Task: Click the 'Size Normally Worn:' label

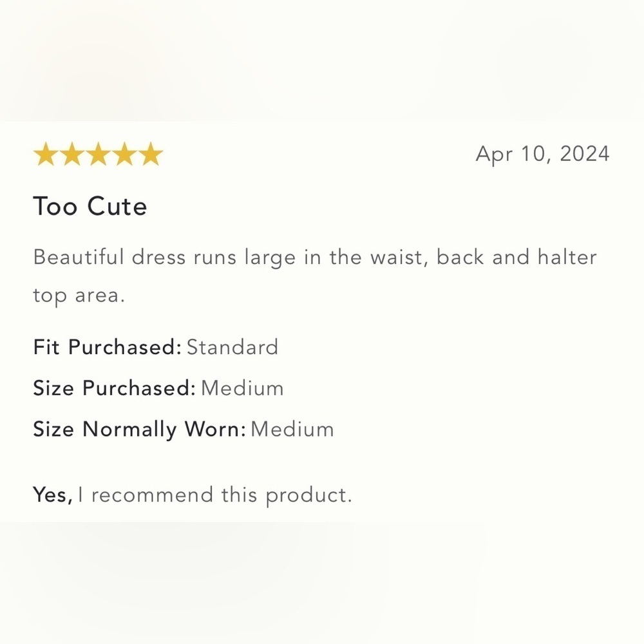Action: point(139,430)
